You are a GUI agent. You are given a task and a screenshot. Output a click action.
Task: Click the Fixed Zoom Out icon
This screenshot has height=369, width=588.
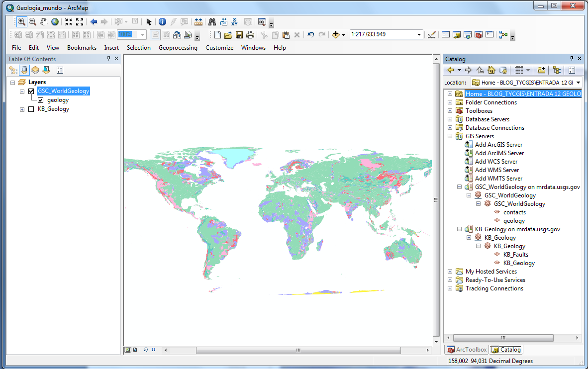tap(80, 22)
